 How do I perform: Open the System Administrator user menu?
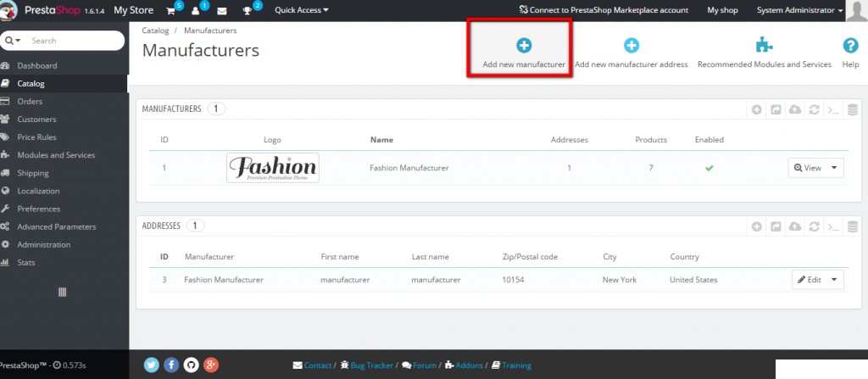pos(800,10)
